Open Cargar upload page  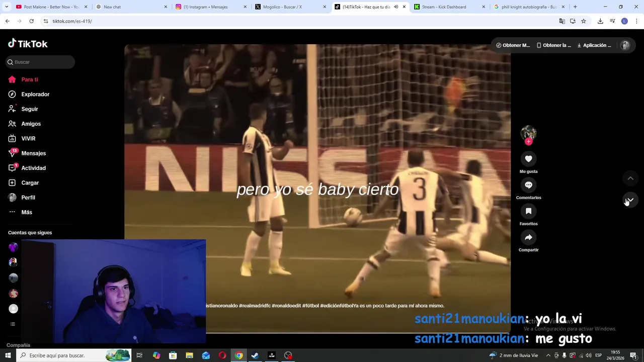click(24, 183)
